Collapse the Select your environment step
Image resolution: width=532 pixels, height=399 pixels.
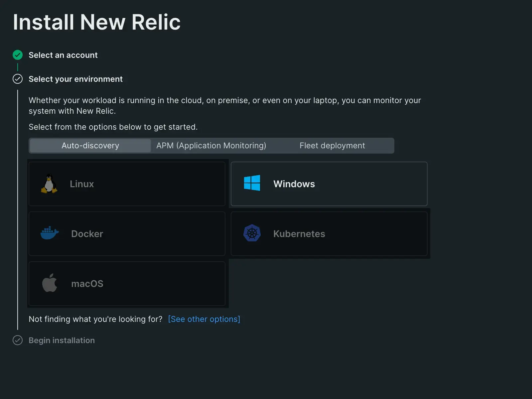point(75,79)
